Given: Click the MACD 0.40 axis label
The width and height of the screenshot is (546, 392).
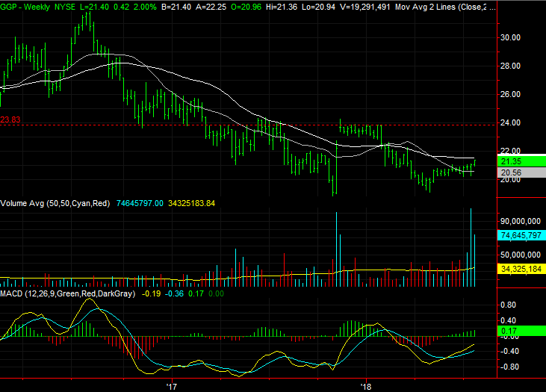Looking at the screenshot, I should click(x=508, y=320).
